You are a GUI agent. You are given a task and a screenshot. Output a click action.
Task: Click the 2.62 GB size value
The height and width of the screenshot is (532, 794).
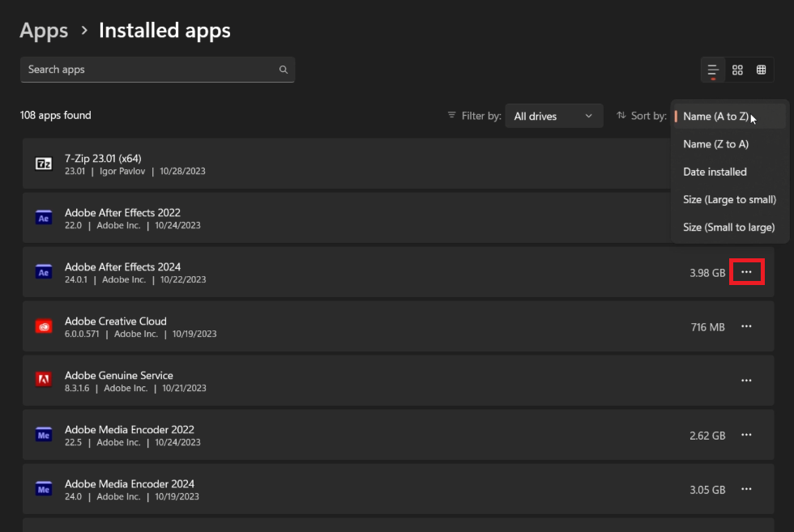tap(707, 436)
